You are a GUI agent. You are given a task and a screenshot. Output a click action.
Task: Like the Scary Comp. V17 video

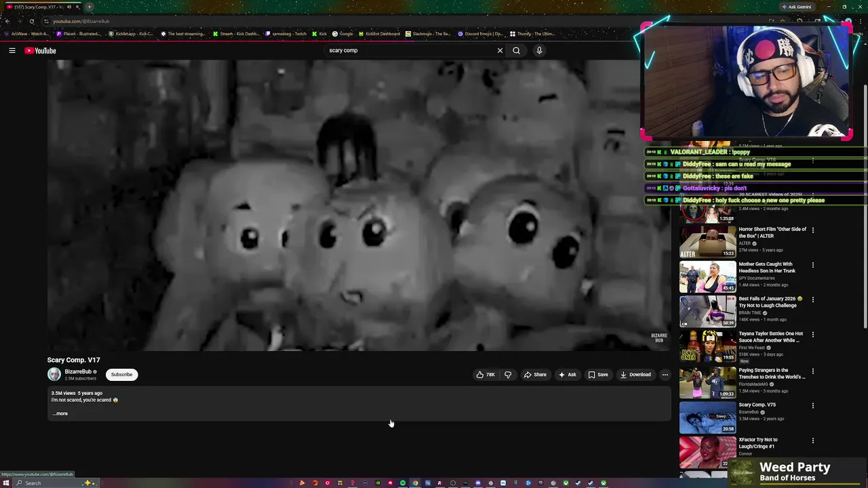486,374
